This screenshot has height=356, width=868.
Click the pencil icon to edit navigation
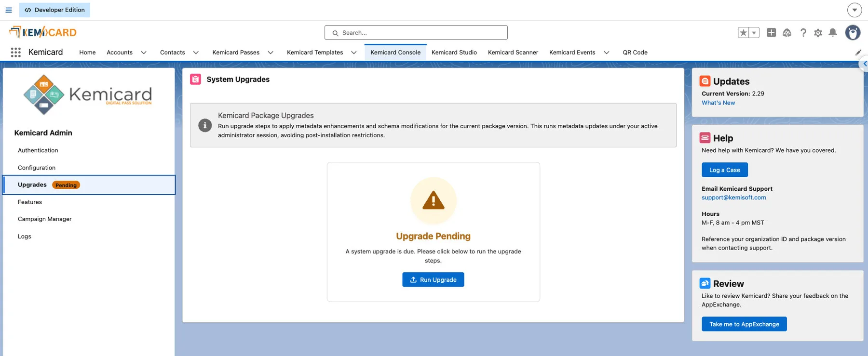tap(858, 53)
